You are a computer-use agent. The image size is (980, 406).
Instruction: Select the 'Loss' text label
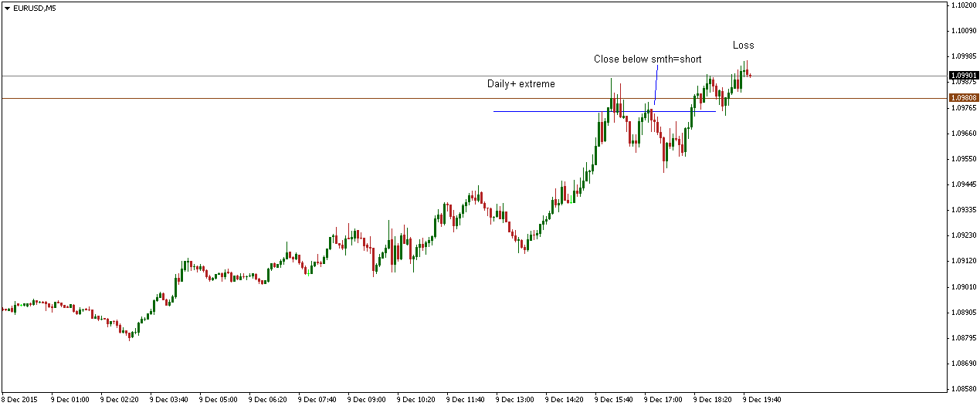point(743,46)
